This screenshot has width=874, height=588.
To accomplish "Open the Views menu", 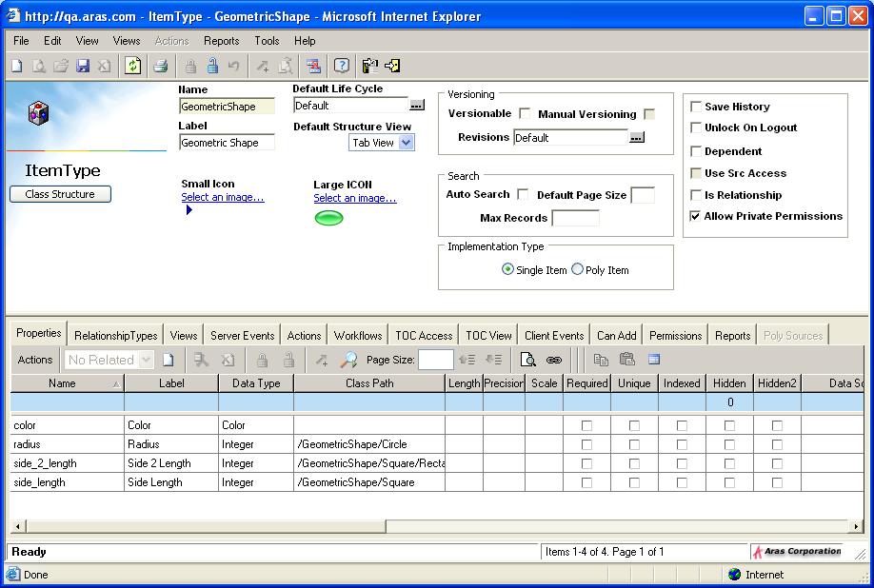I will [x=127, y=41].
